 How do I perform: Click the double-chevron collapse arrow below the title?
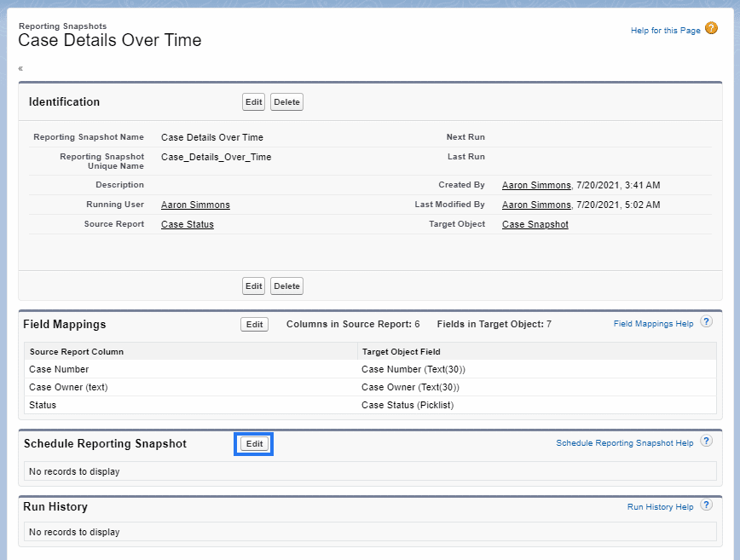(20, 68)
